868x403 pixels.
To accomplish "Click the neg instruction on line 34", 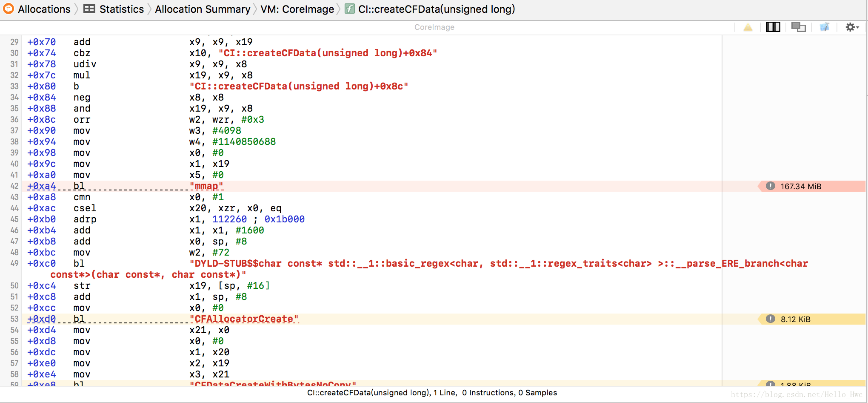I will point(82,98).
